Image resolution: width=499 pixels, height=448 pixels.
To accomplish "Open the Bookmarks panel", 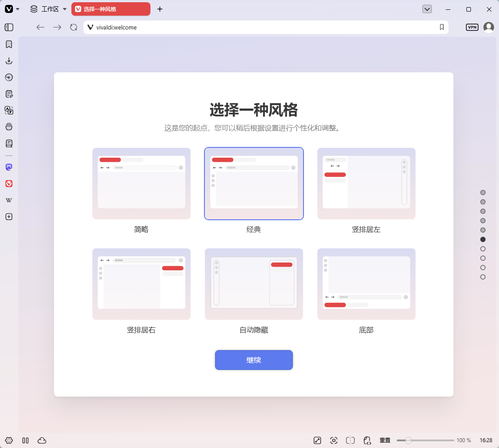I will (x=9, y=44).
